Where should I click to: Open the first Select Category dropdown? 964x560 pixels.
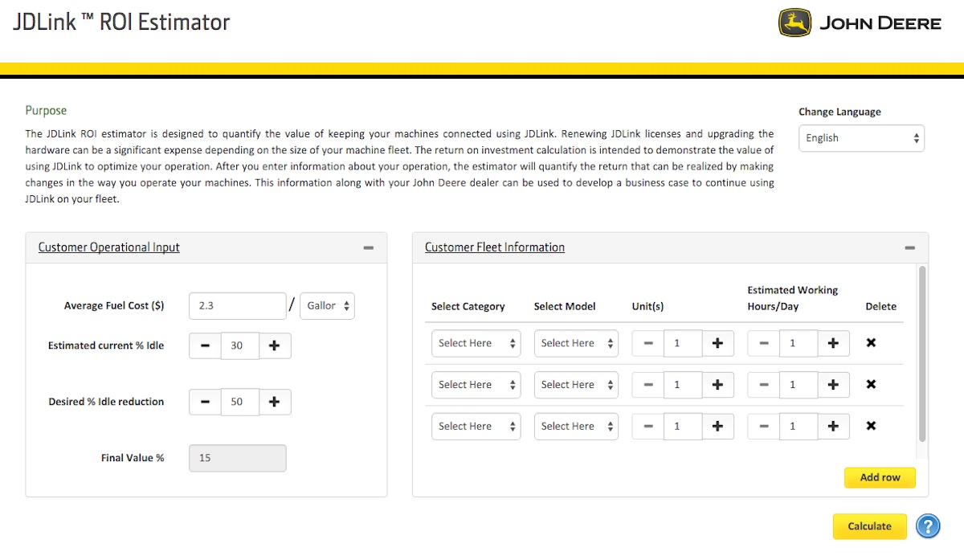(x=476, y=343)
